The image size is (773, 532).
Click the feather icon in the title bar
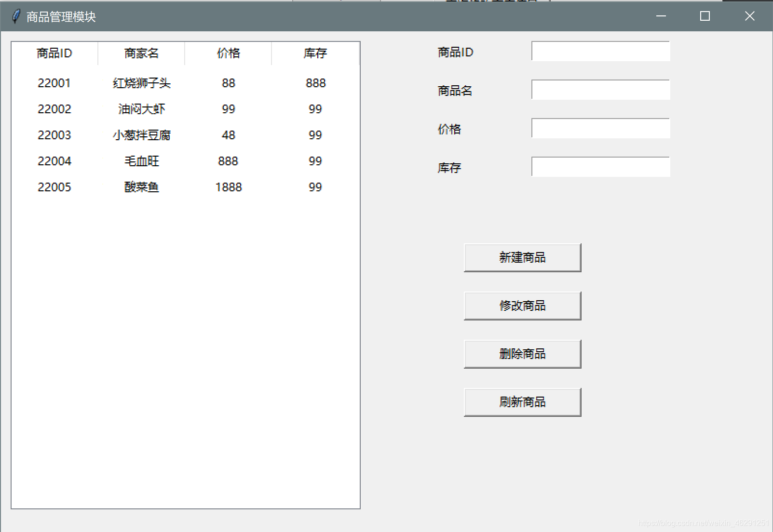16,16
